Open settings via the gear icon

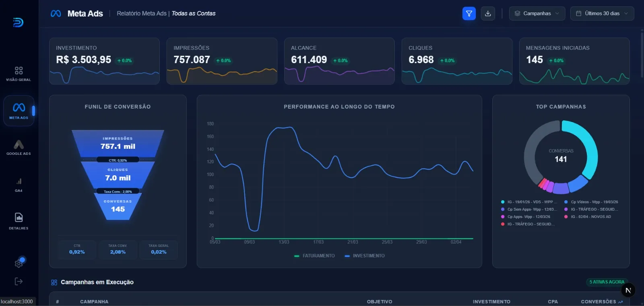tap(19, 263)
